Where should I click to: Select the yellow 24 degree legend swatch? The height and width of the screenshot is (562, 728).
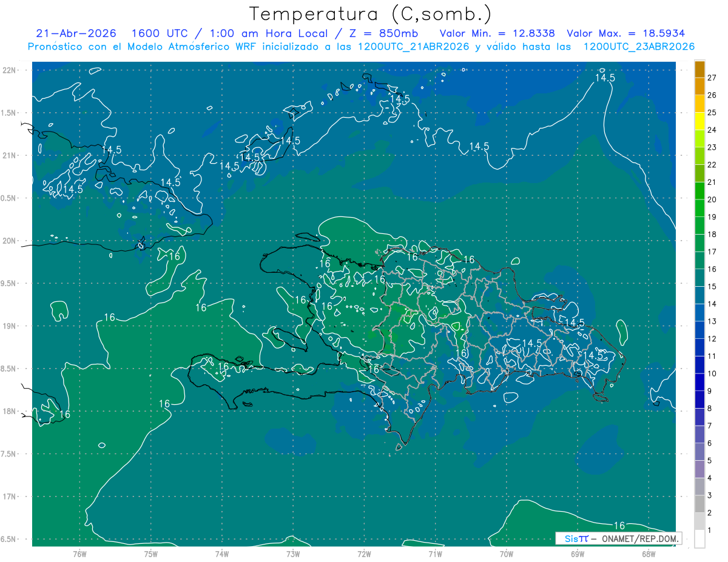click(x=699, y=122)
